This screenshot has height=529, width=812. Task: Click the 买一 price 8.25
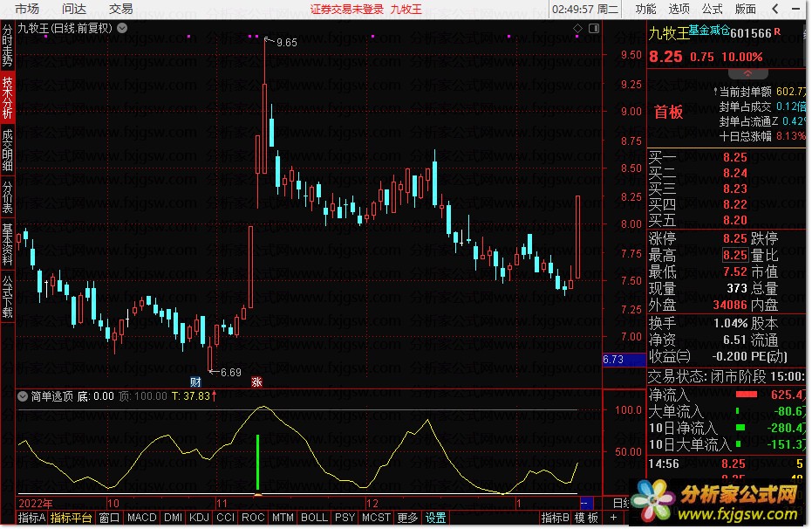735,157
